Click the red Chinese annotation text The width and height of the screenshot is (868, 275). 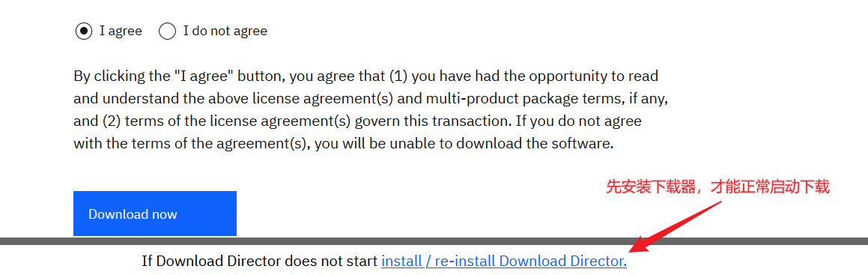pyautogui.click(x=718, y=187)
